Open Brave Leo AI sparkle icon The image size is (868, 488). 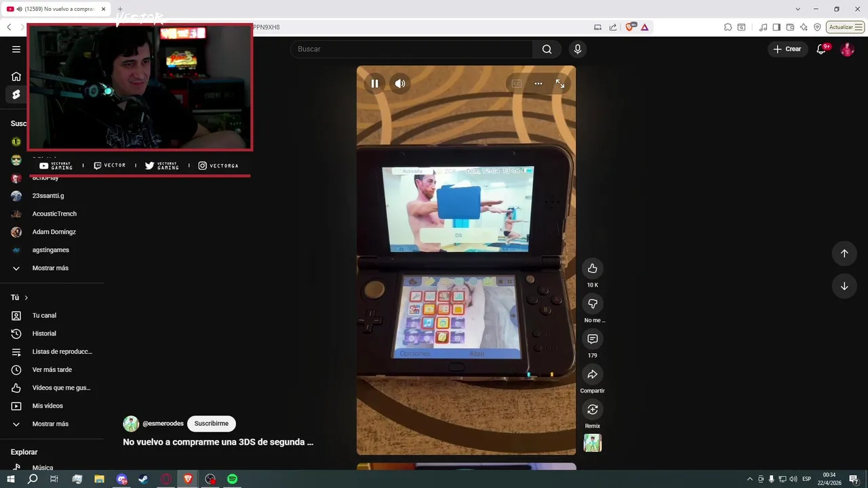coord(804,27)
